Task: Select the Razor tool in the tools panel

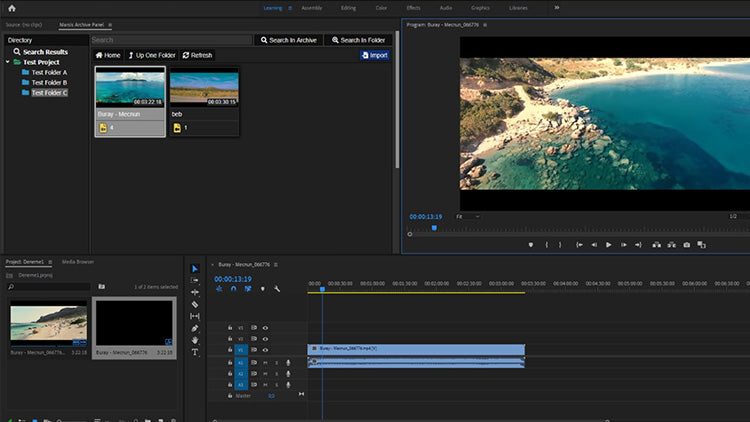Action: pyautogui.click(x=195, y=305)
